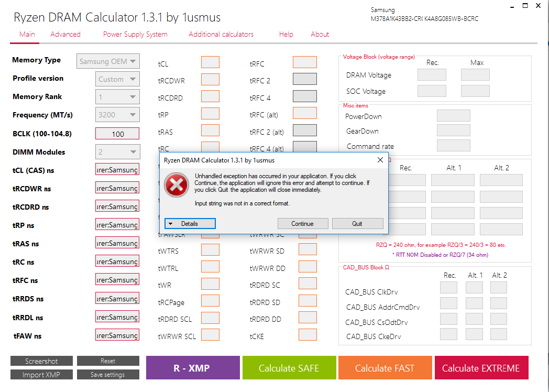
Task: Click the tRC ns input field
Action: pyautogui.click(x=117, y=262)
